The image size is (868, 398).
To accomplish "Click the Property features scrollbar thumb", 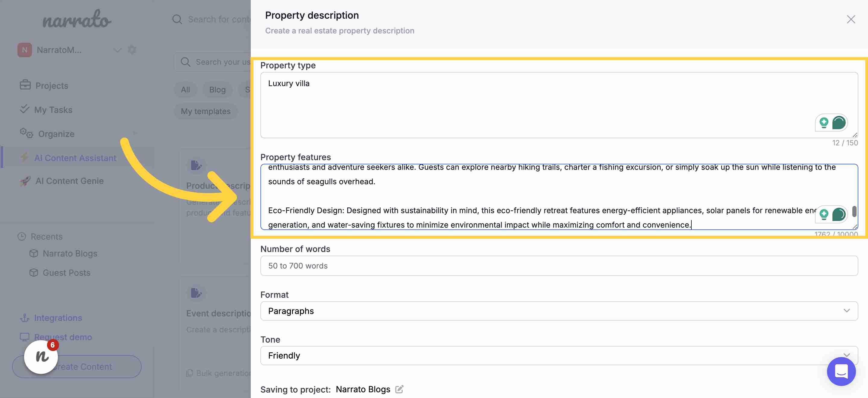I will [x=854, y=211].
